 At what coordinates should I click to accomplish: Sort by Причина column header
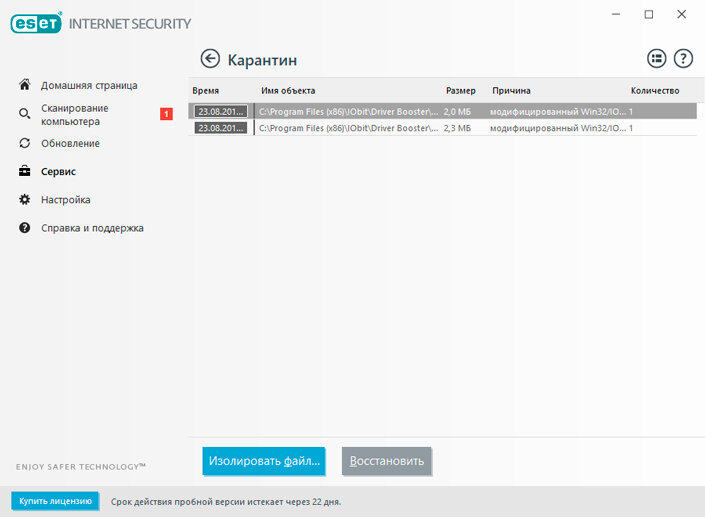(x=511, y=90)
